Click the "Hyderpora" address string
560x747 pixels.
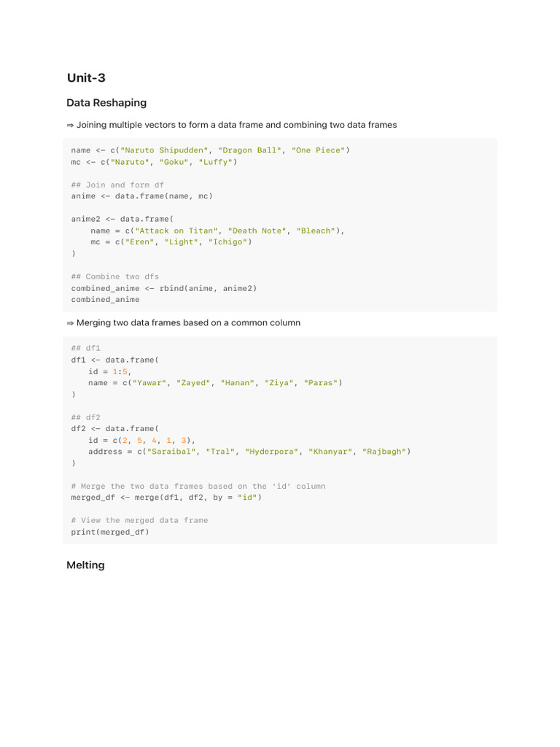[x=271, y=452]
